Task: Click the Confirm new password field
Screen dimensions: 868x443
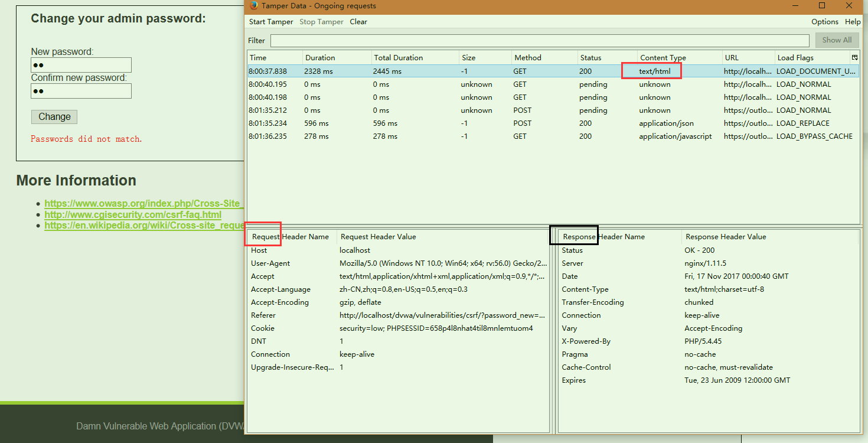Action: 81,91
